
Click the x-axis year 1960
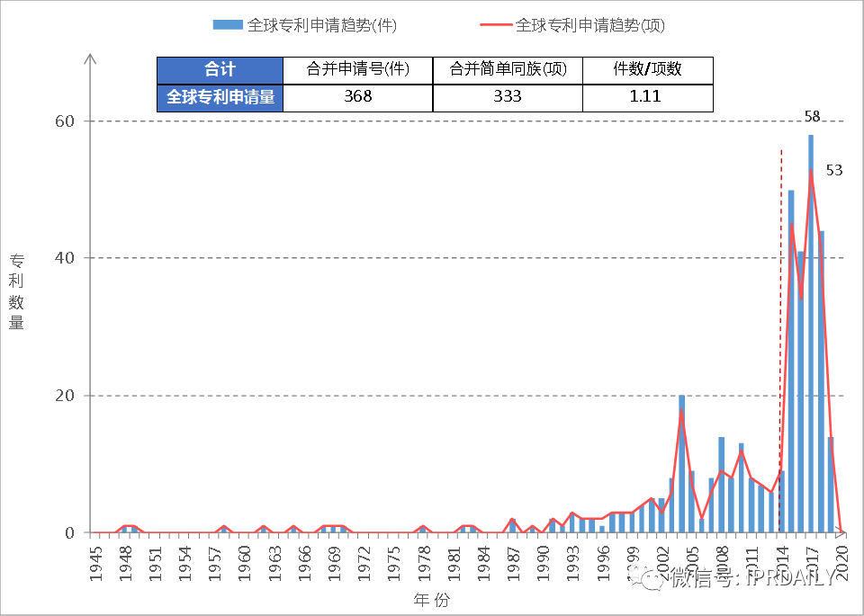[x=245, y=563]
